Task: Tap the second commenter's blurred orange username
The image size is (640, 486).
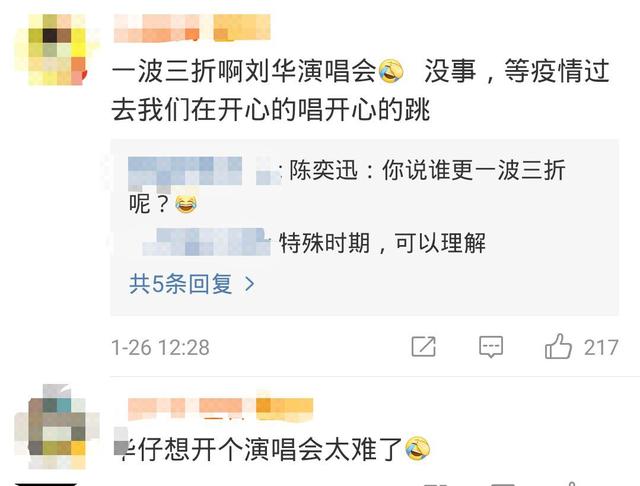Action: [x=220, y=408]
